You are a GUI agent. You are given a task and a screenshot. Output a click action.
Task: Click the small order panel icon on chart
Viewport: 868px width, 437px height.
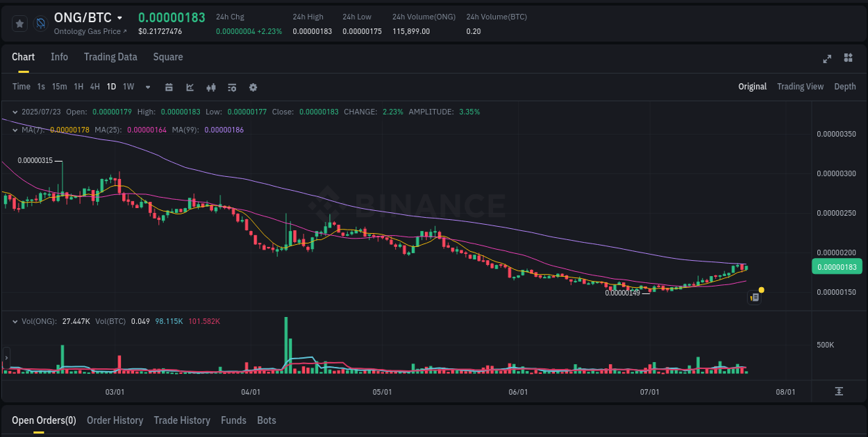755,297
